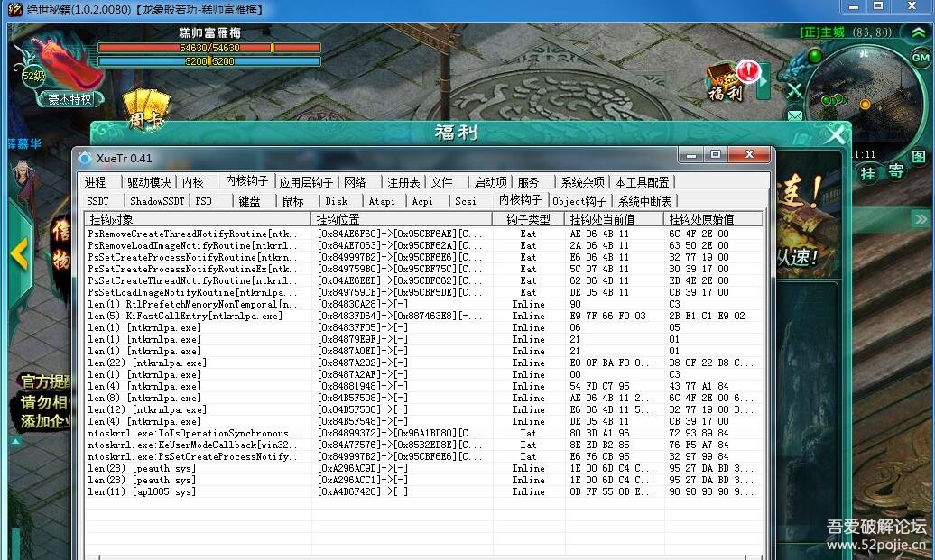Switch to the 文件 tab
Screen dimensions: 935x560
pyautogui.click(x=442, y=182)
